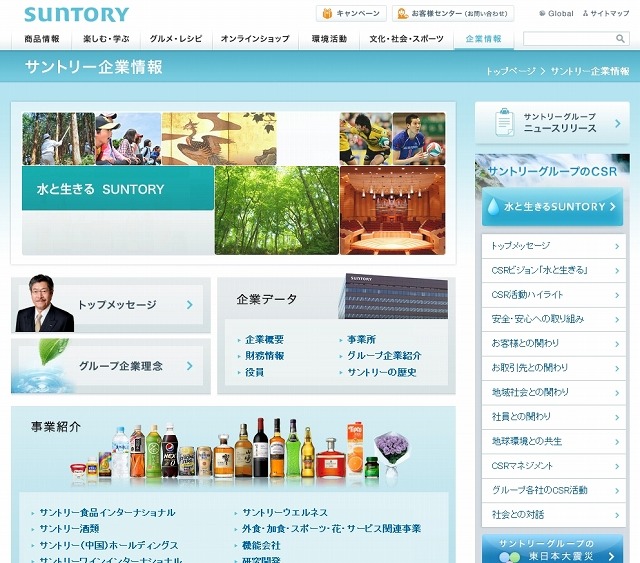Click the magnifier search icon

click(620, 39)
